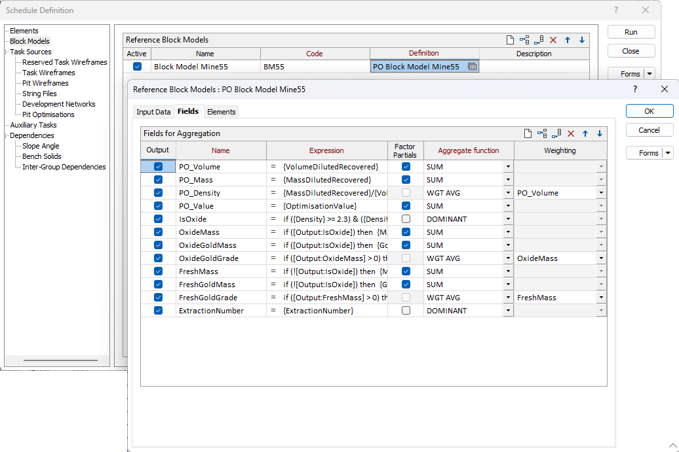679x452 pixels.
Task: Open the Aggregate function dropdown for PO_Density
Action: (x=507, y=193)
